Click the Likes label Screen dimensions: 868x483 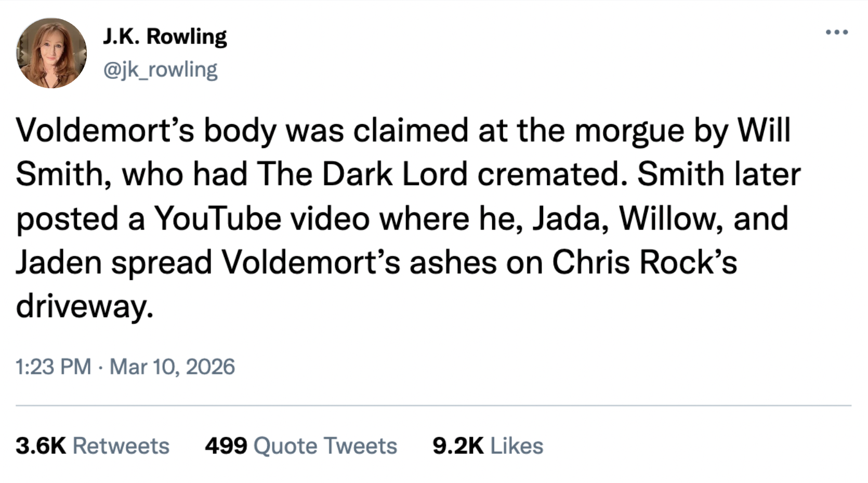coord(517,446)
